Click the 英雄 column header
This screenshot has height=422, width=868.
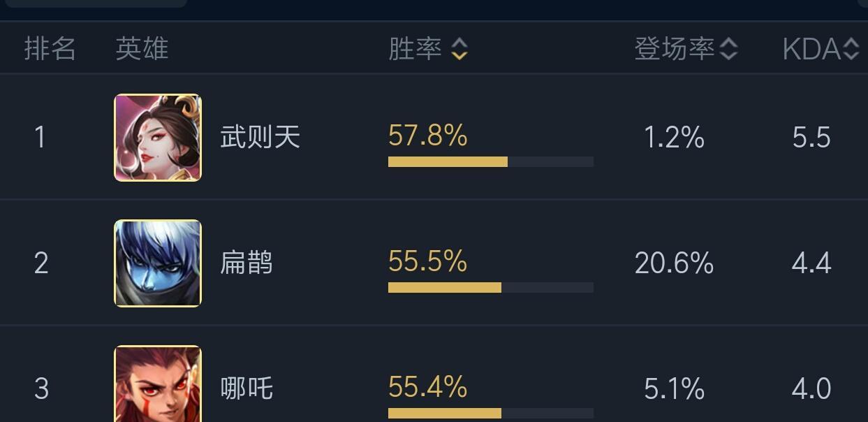click(142, 49)
